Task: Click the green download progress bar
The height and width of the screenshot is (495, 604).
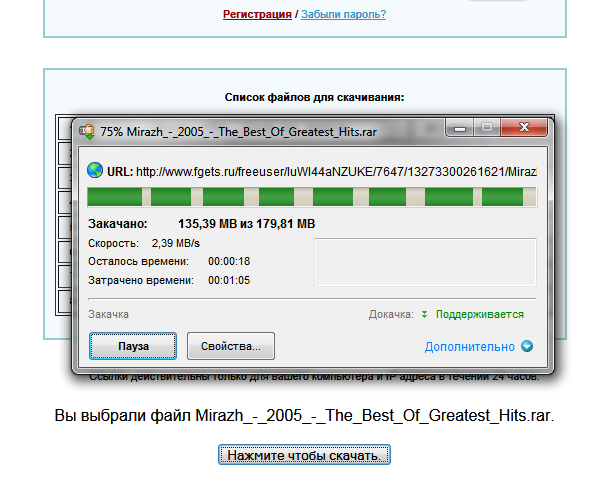Action: [311, 196]
